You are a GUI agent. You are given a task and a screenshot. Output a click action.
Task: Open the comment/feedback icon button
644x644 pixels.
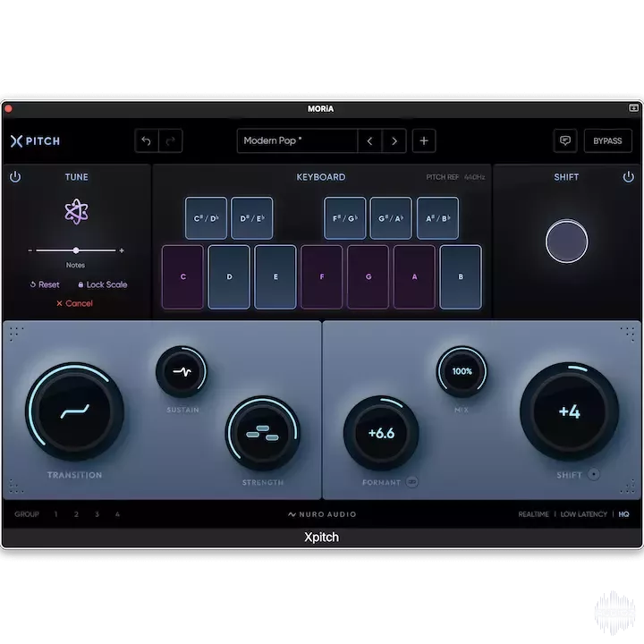(565, 141)
